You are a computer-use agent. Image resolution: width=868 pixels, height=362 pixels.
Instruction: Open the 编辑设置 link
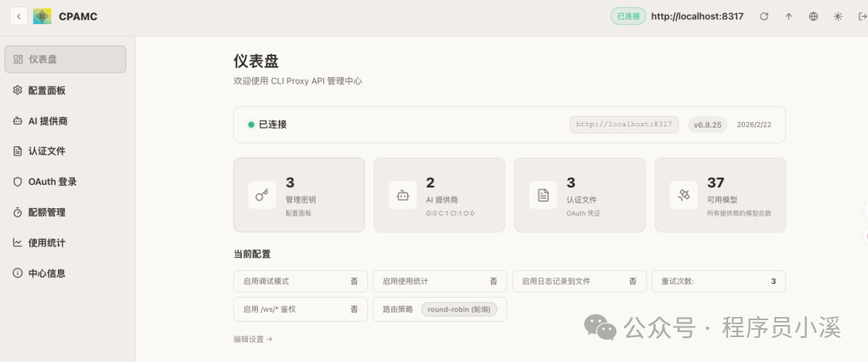coord(253,339)
